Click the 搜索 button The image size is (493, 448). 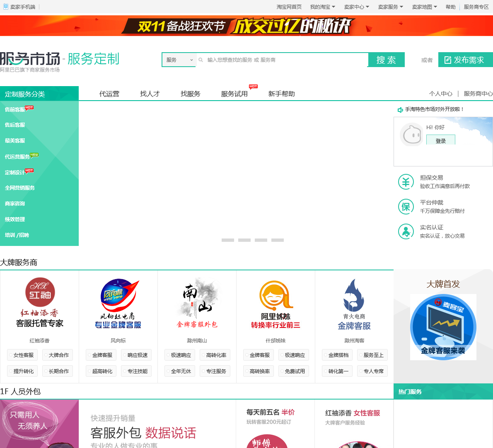coord(387,60)
